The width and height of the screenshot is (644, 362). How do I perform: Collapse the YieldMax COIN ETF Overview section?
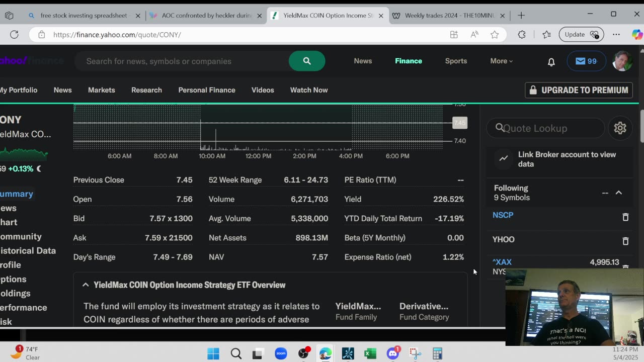[86, 285]
